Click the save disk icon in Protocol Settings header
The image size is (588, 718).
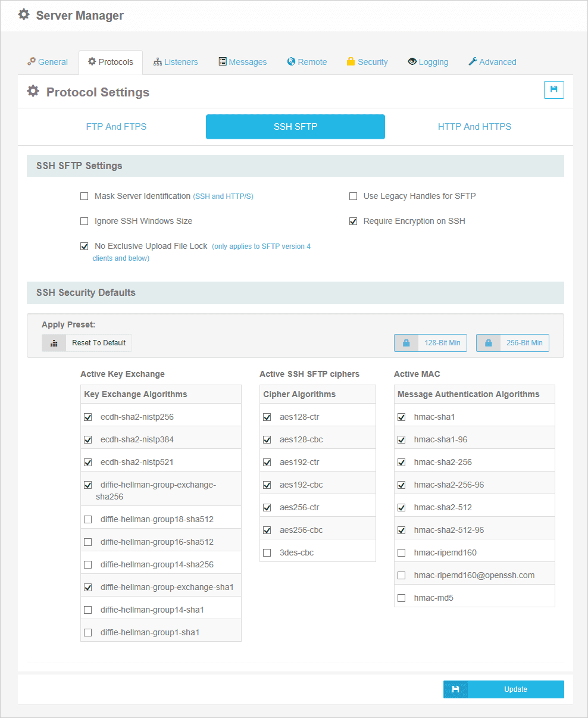553,90
